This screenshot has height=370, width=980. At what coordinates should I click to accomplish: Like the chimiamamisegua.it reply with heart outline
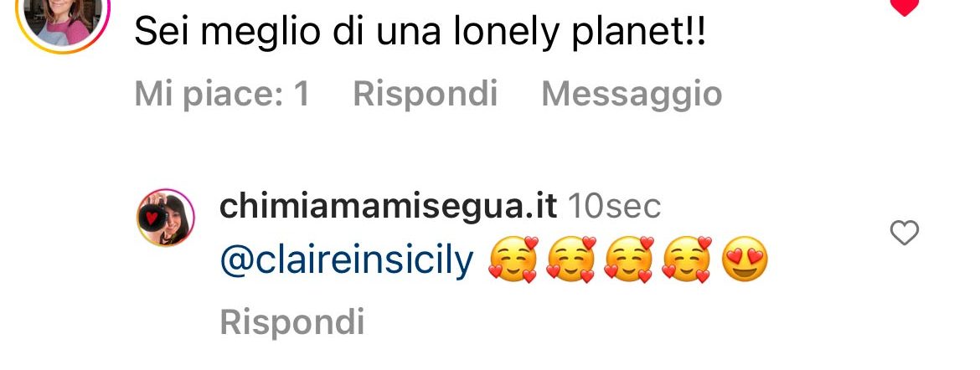click(x=904, y=233)
